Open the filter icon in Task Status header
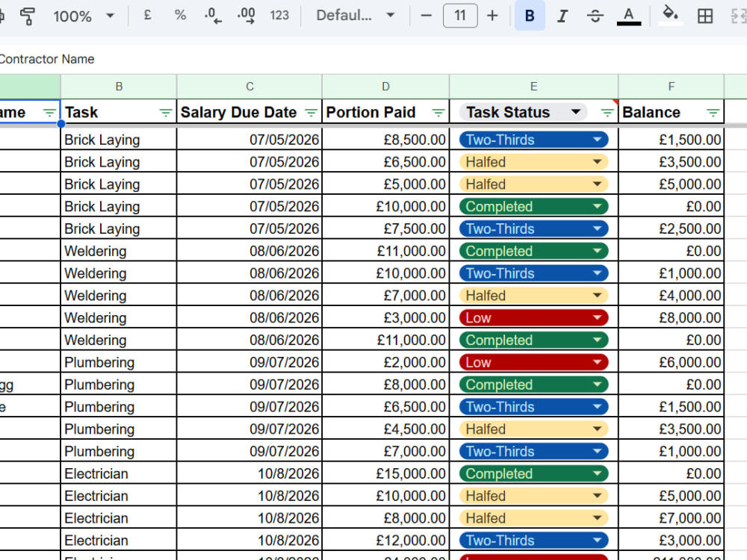 tap(607, 113)
